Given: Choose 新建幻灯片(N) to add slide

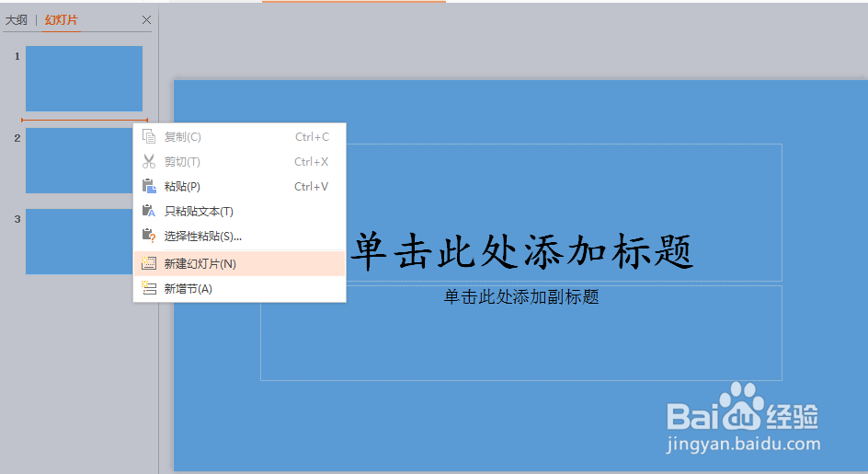Looking at the screenshot, I should click(x=240, y=263).
